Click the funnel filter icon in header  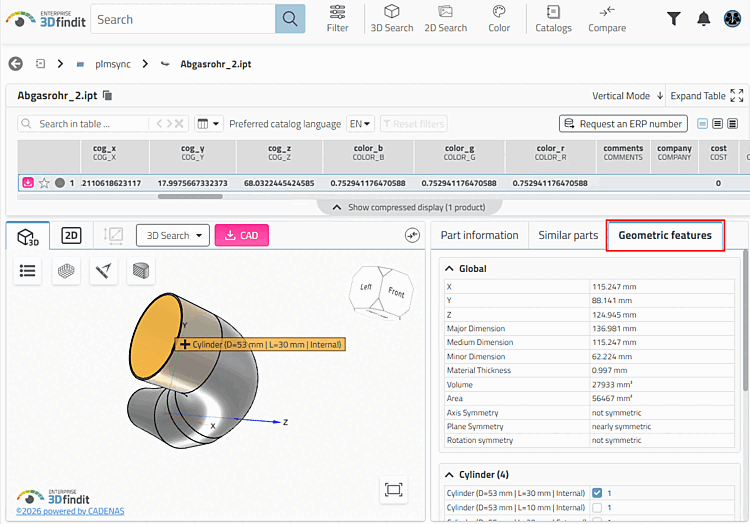pos(673,19)
